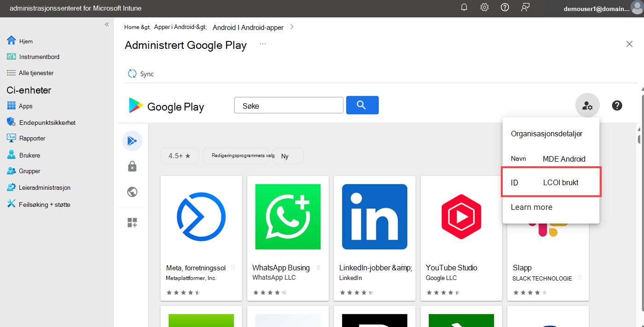Open the feedback icon in top bar

pos(525,7)
